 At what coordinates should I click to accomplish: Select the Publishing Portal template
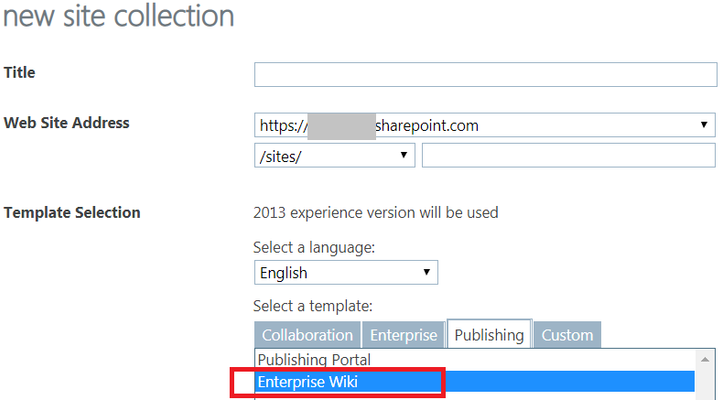(x=474, y=359)
